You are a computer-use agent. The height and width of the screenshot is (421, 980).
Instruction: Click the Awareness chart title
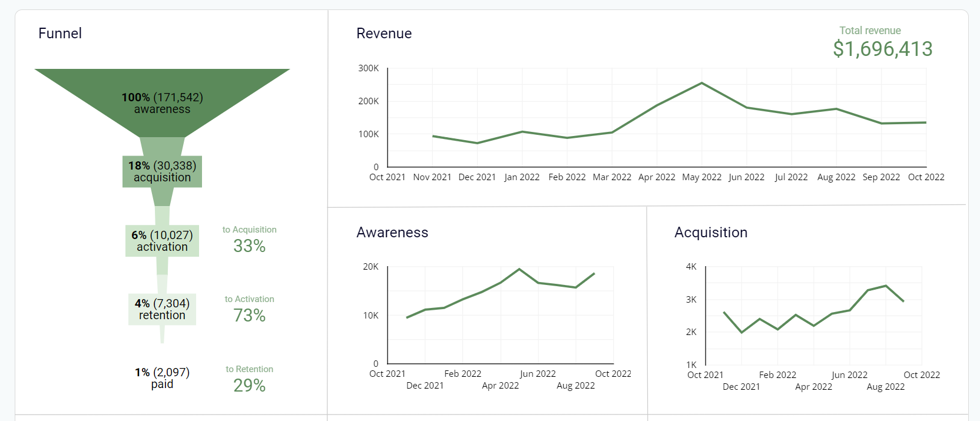point(392,233)
